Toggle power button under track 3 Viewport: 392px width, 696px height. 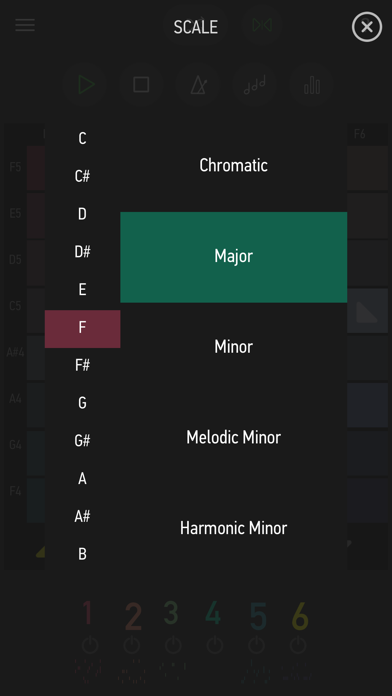coord(173,645)
